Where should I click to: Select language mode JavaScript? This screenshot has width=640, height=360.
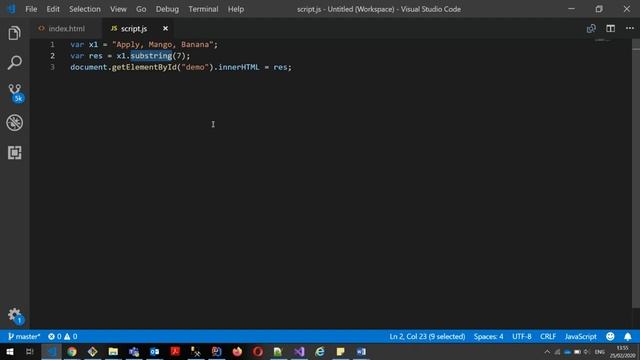tap(580, 337)
